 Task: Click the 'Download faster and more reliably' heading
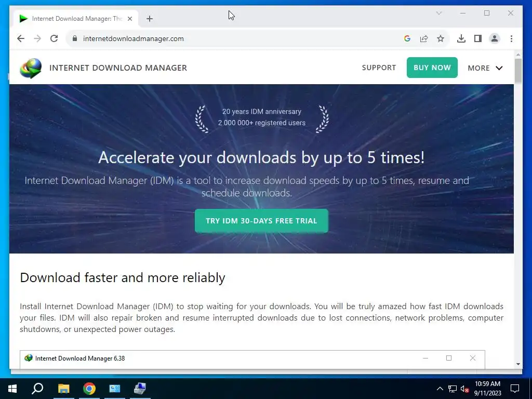[x=123, y=278]
